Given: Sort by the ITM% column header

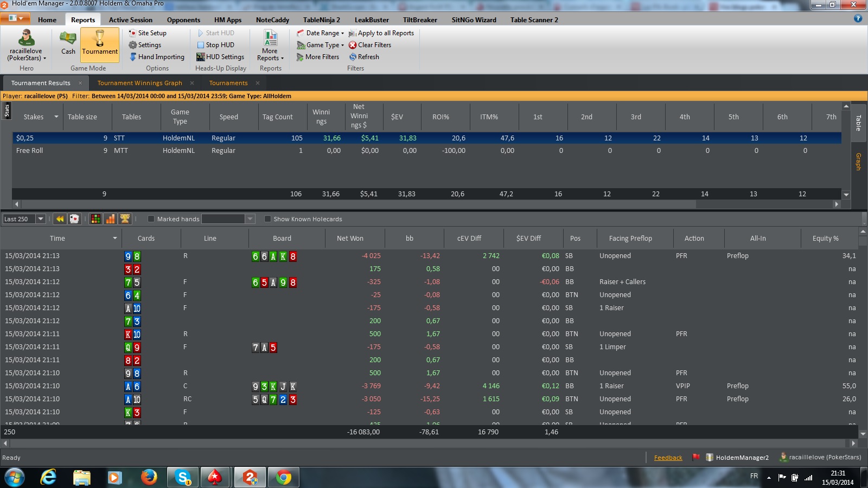Looking at the screenshot, I should click(x=489, y=117).
